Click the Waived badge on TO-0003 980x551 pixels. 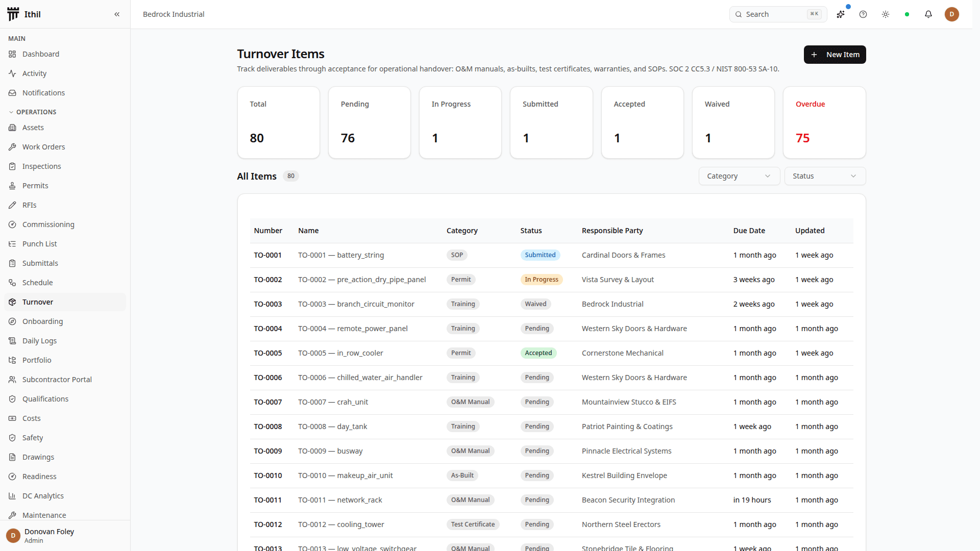(x=535, y=304)
